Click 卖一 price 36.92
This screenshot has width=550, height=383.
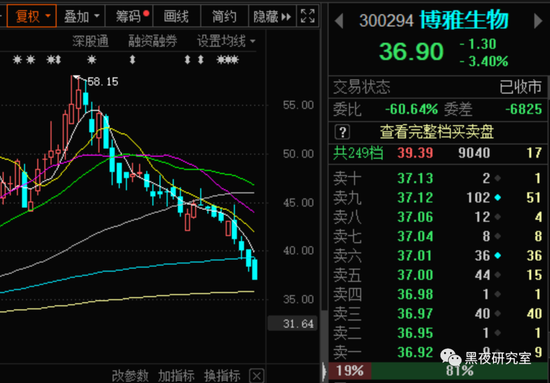[x=415, y=352]
